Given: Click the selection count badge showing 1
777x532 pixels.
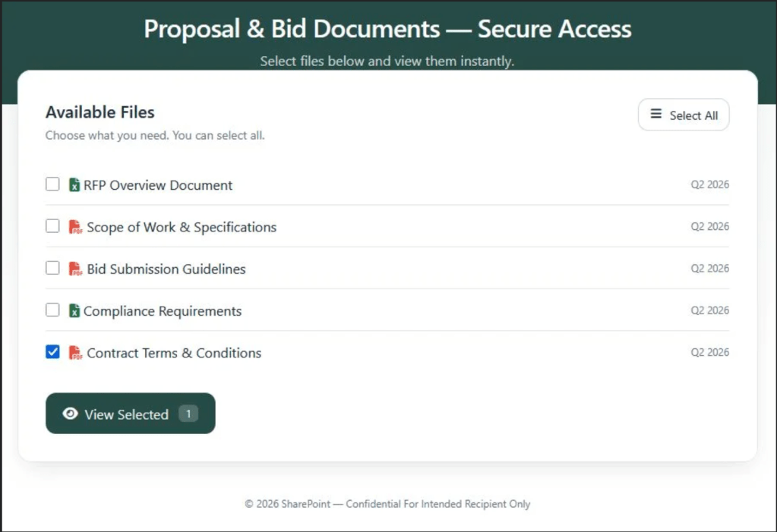Looking at the screenshot, I should click(187, 414).
